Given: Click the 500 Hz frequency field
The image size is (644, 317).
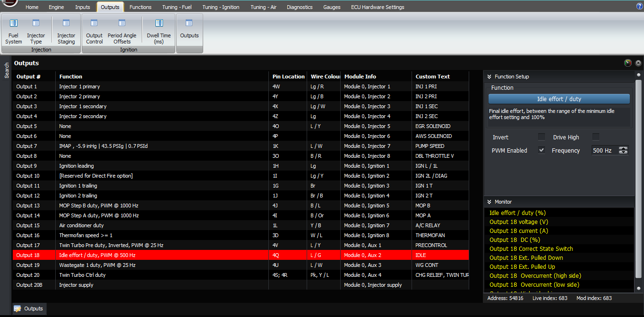Looking at the screenshot, I should 604,151.
